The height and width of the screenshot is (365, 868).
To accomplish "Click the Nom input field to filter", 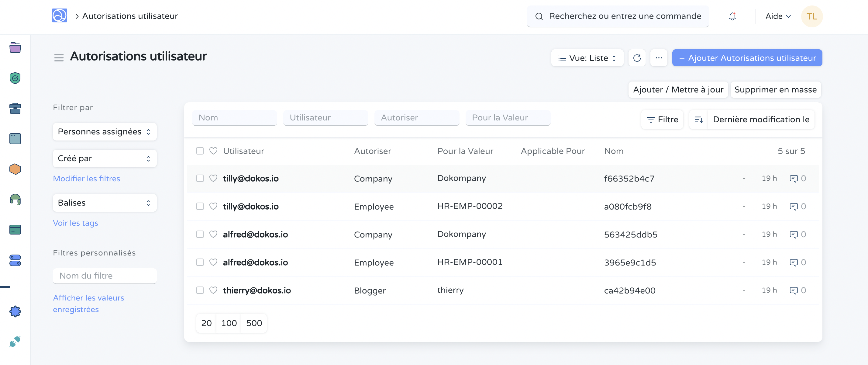I will coord(235,117).
